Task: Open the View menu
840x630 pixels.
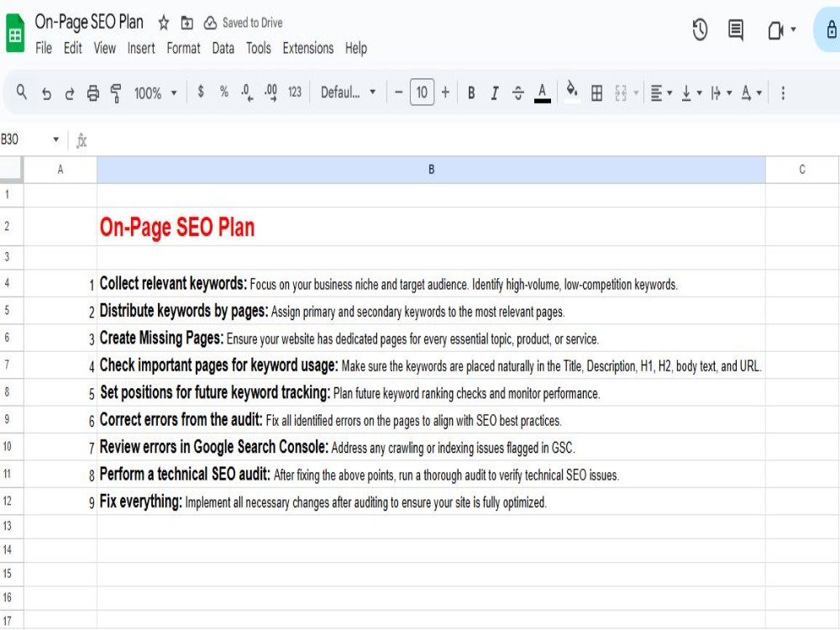Action: (104, 48)
